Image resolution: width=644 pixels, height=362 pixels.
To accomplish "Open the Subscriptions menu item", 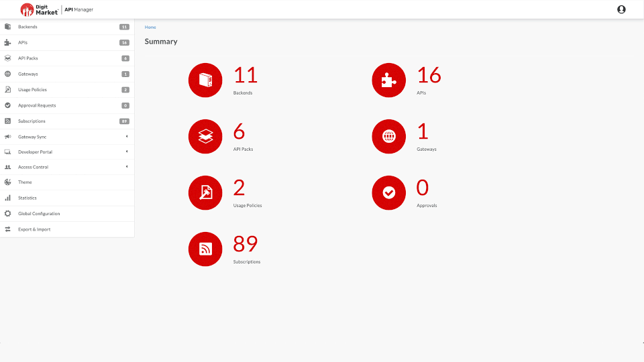I will point(67,121).
